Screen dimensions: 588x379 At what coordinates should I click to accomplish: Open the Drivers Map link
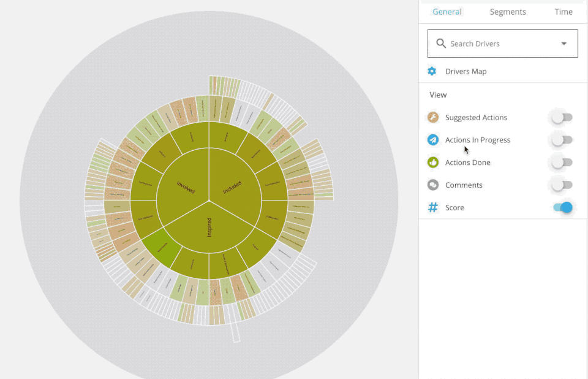[466, 71]
